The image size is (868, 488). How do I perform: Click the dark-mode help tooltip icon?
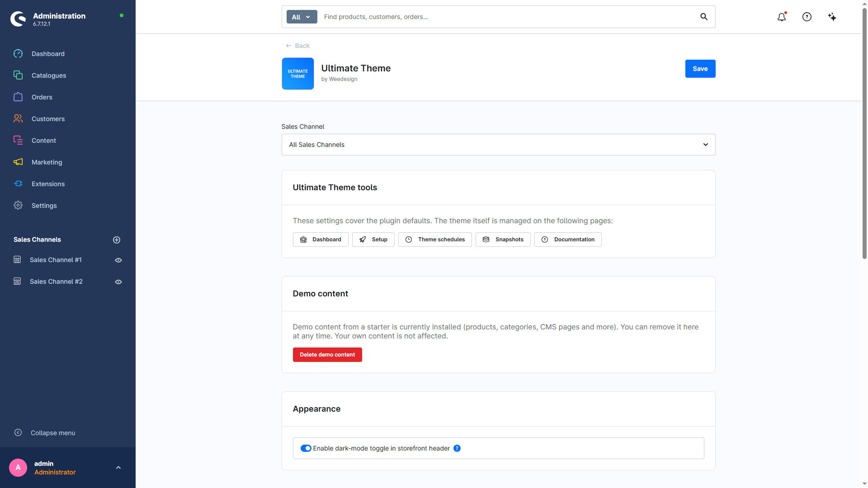(x=457, y=448)
